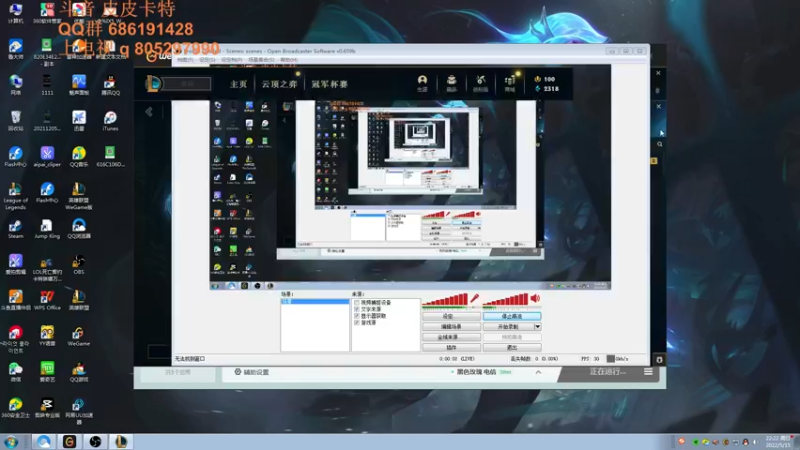
Task: Open the Steam desktop shortcut
Action: pyautogui.click(x=15, y=230)
